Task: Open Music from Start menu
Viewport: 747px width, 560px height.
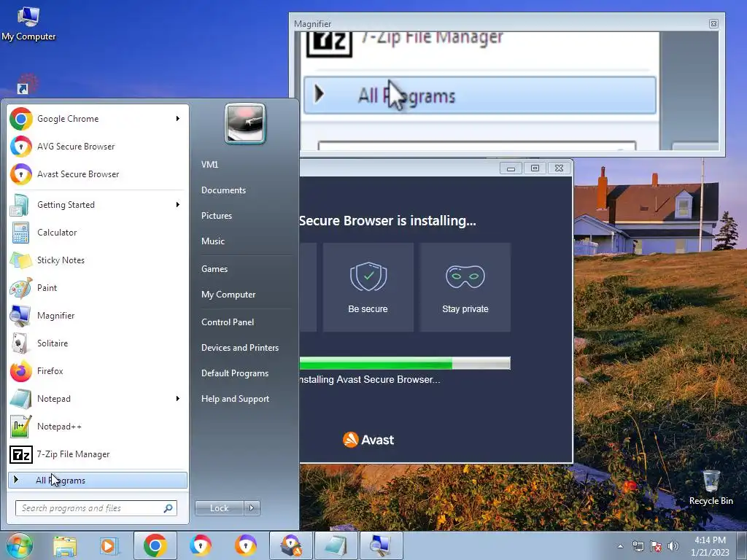Action: click(x=212, y=241)
